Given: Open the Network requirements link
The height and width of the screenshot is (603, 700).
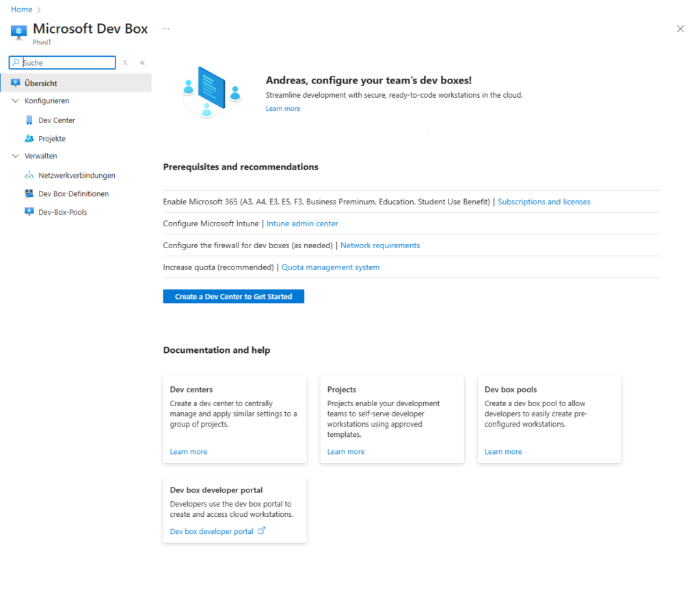Looking at the screenshot, I should pos(379,245).
